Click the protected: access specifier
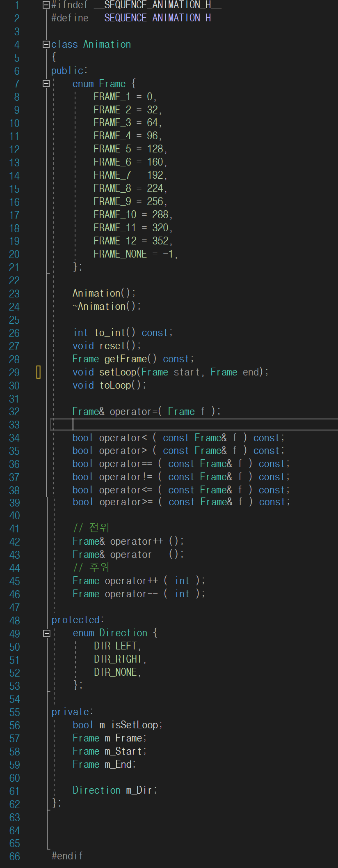The image size is (338, 868). coord(78,620)
